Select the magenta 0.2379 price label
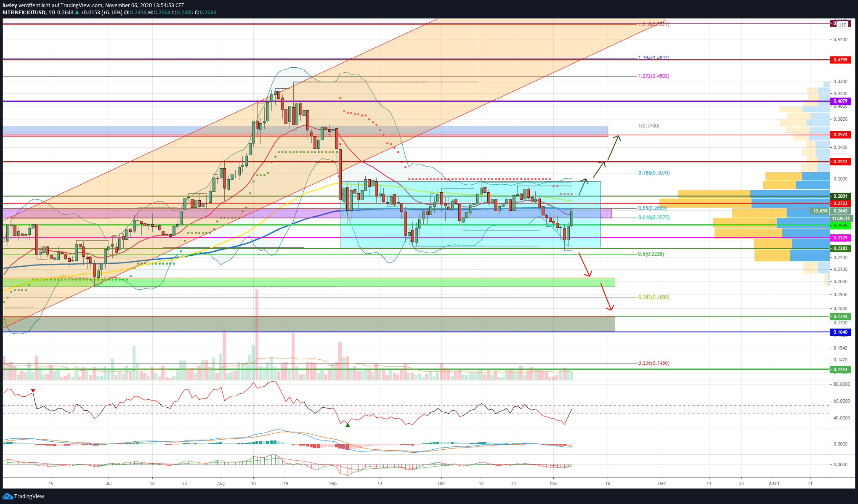 840,238
